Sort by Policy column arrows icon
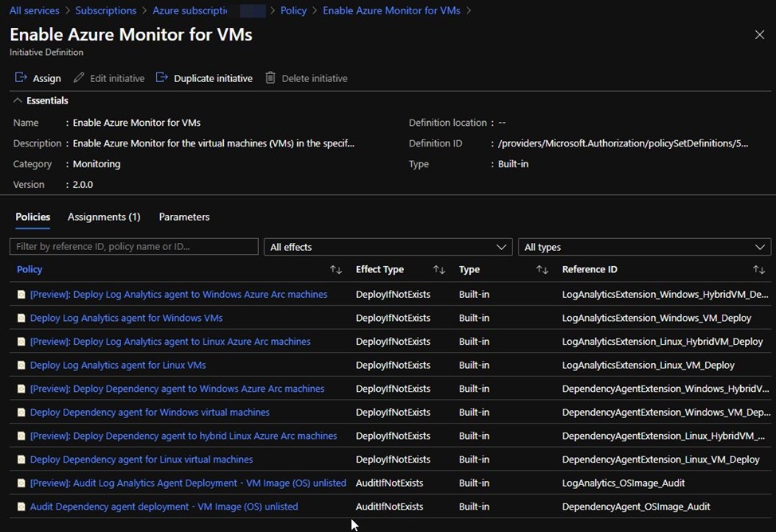776x532 pixels. (x=335, y=270)
